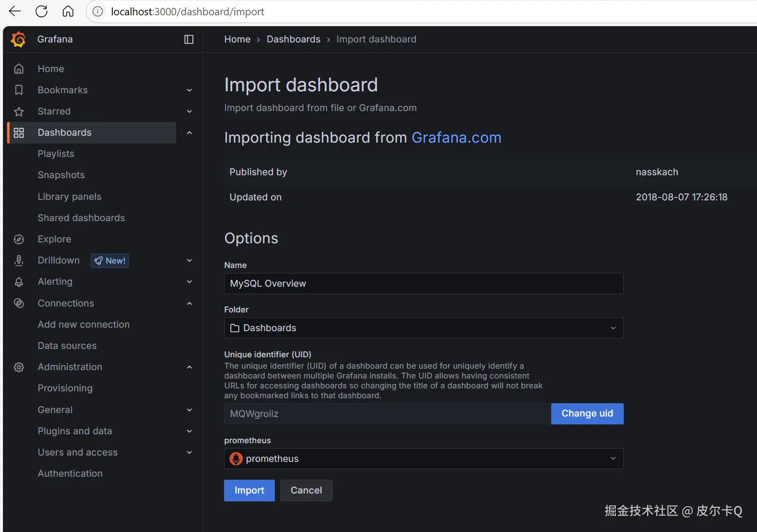The height and width of the screenshot is (532, 757).
Task: Go to Dashboards breadcrumb link
Action: (294, 39)
